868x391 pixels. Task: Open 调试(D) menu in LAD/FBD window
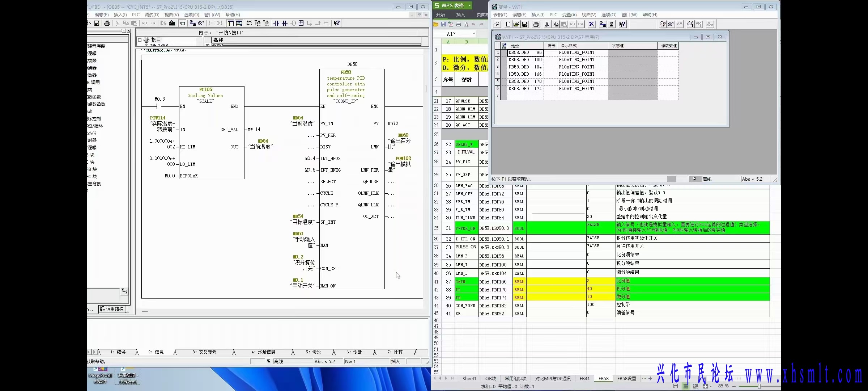point(152,15)
